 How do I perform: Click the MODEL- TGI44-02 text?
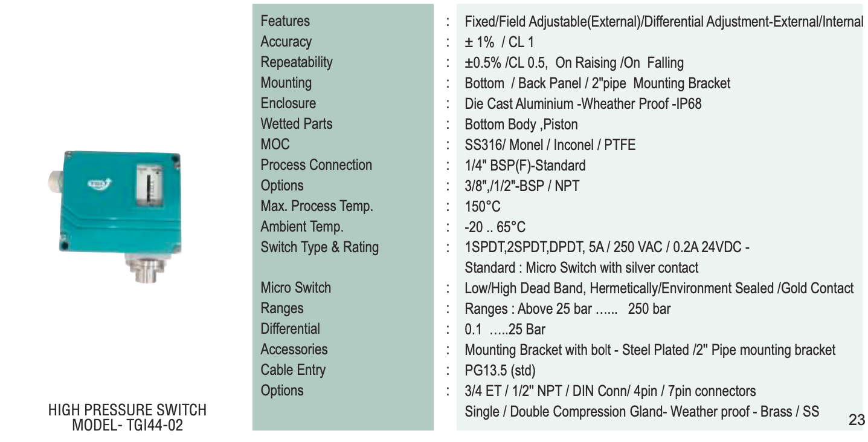tap(127, 425)
